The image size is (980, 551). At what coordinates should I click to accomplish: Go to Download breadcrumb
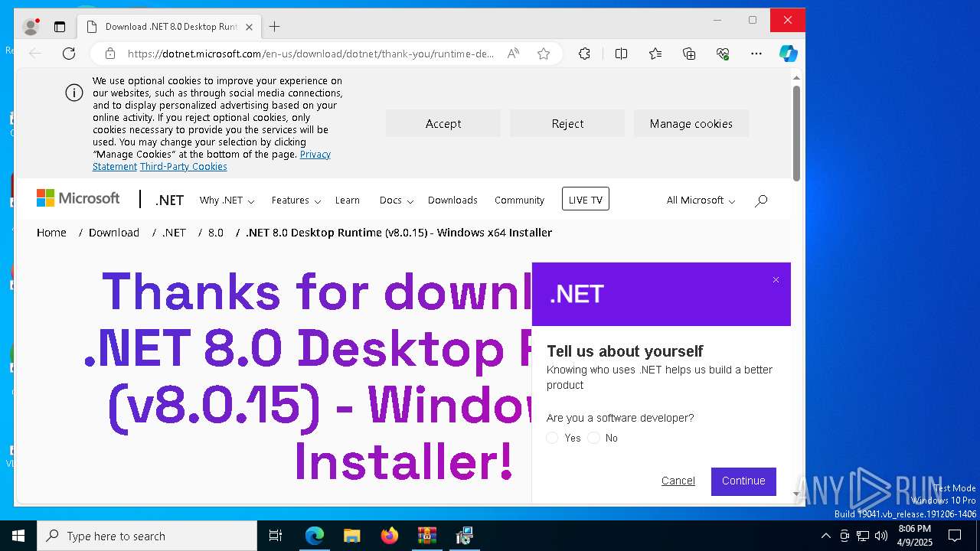114,232
